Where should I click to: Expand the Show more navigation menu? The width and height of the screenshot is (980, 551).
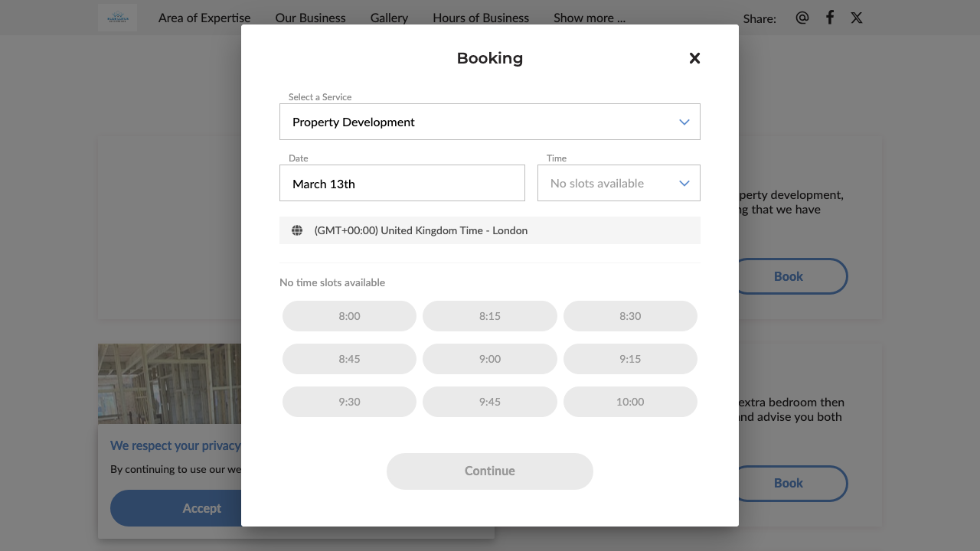pos(589,17)
